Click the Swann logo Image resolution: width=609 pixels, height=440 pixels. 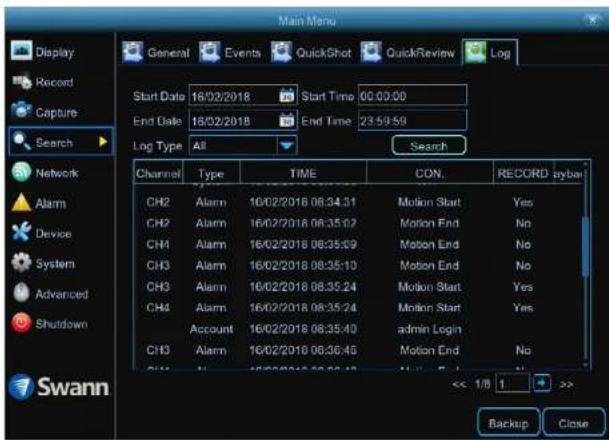59,387
